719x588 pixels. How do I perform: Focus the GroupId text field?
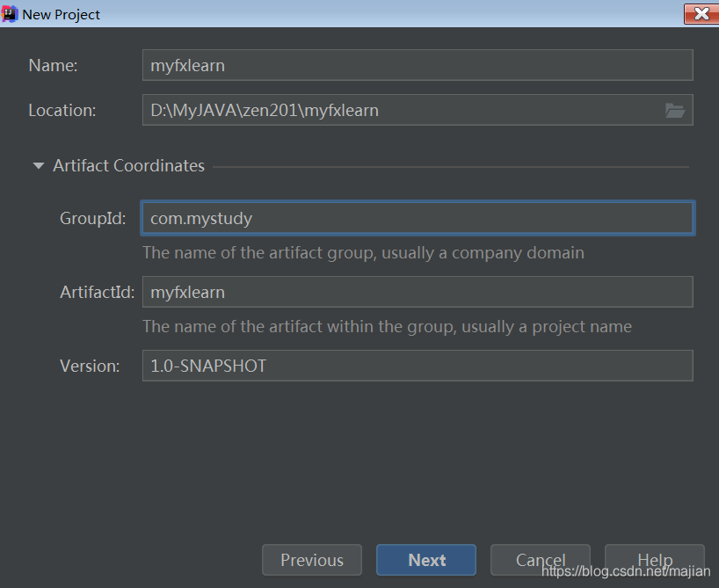coord(418,218)
